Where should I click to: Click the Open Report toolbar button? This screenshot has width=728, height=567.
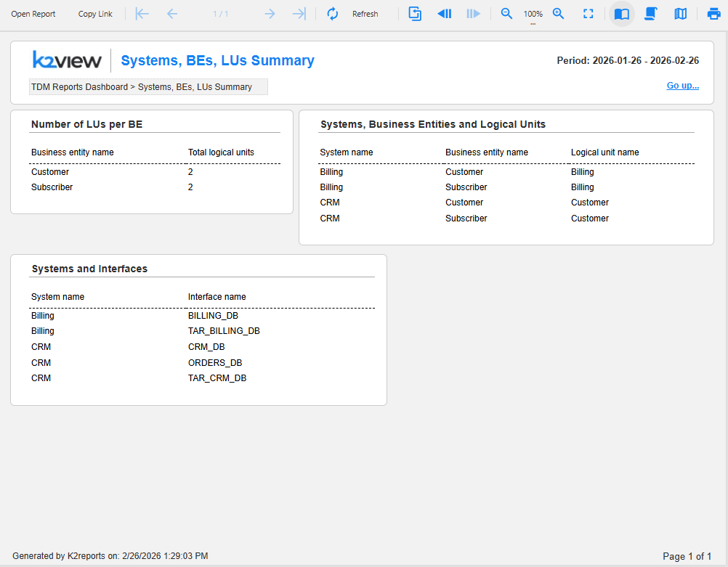pos(33,14)
